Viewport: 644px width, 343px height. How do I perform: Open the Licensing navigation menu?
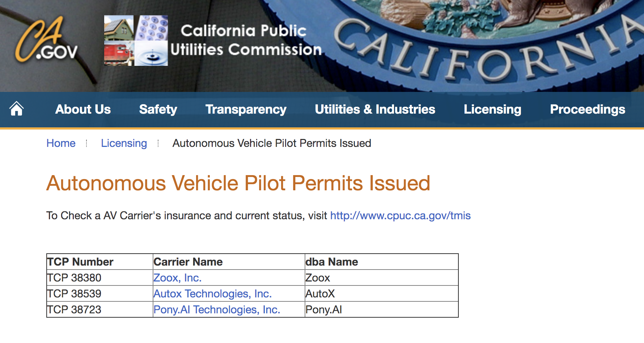coord(492,109)
